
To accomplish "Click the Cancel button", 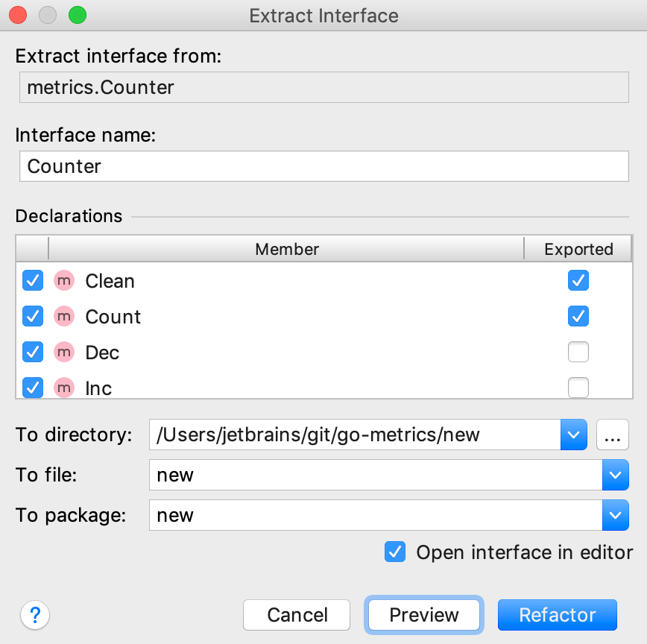I will coord(296,615).
